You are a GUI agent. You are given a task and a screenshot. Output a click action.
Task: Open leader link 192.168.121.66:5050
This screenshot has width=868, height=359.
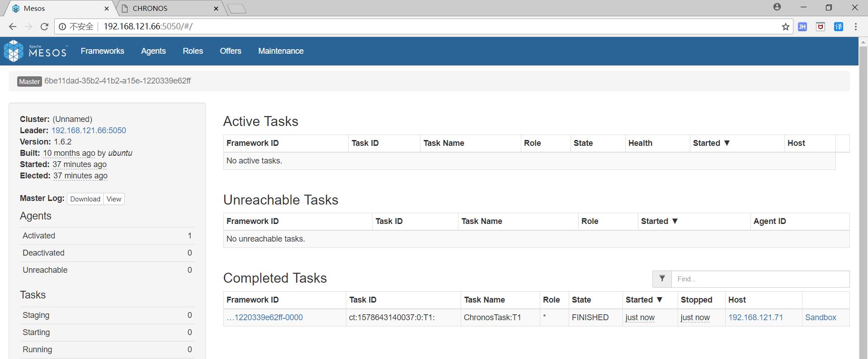89,131
